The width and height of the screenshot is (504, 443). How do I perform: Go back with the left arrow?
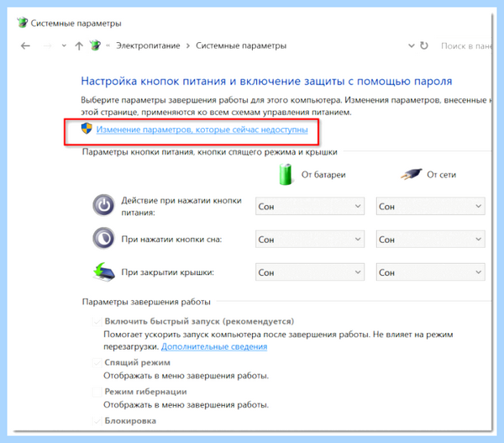[25, 46]
